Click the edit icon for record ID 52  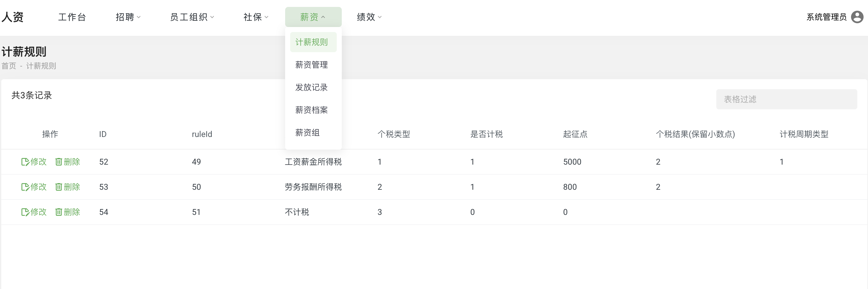[25, 162]
